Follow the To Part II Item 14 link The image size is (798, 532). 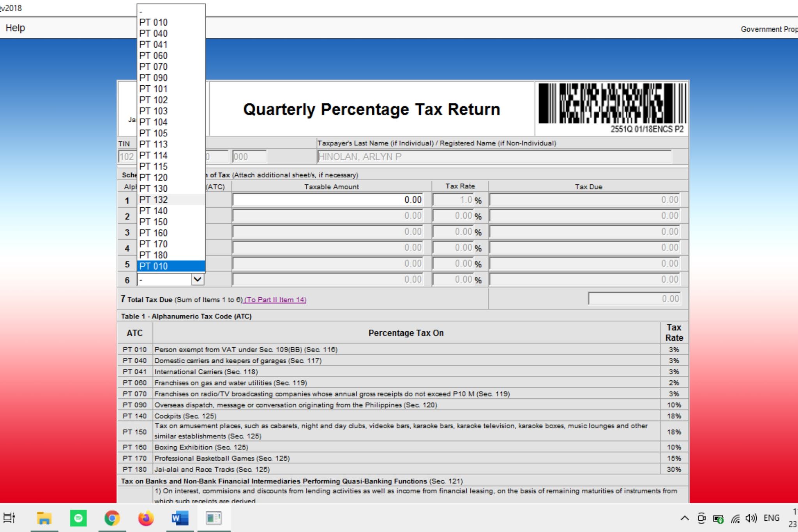275,300
